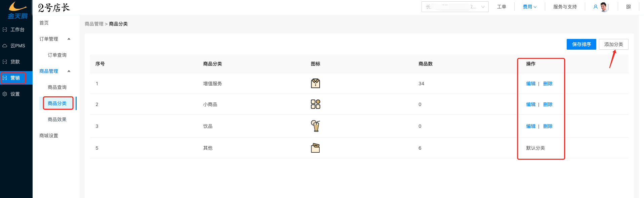Open 商城设置 in the side menu
This screenshot has width=644, height=198.
click(49, 136)
